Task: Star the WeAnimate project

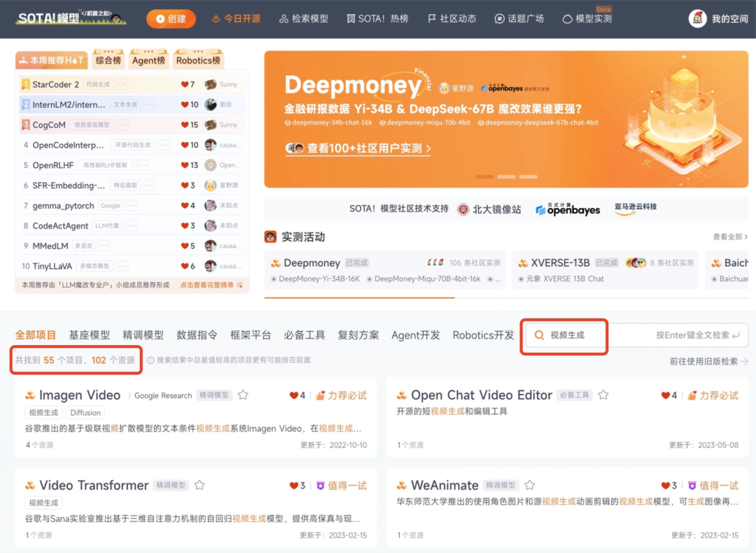Action: click(x=529, y=484)
